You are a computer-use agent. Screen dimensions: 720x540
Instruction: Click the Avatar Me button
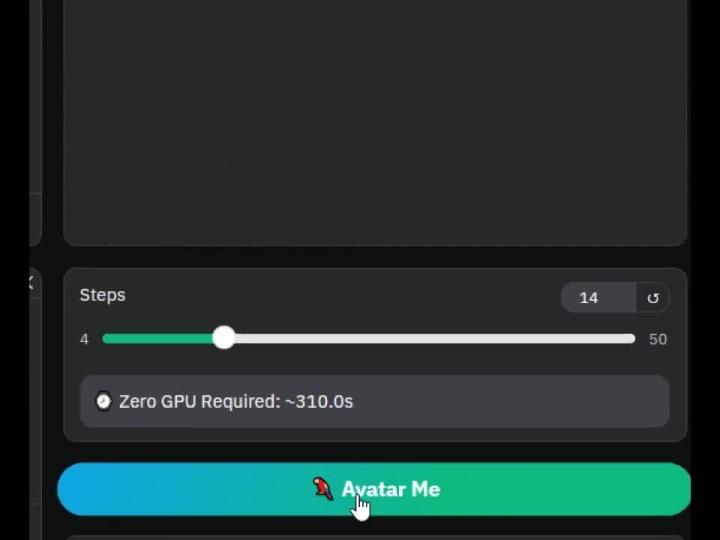tap(374, 489)
